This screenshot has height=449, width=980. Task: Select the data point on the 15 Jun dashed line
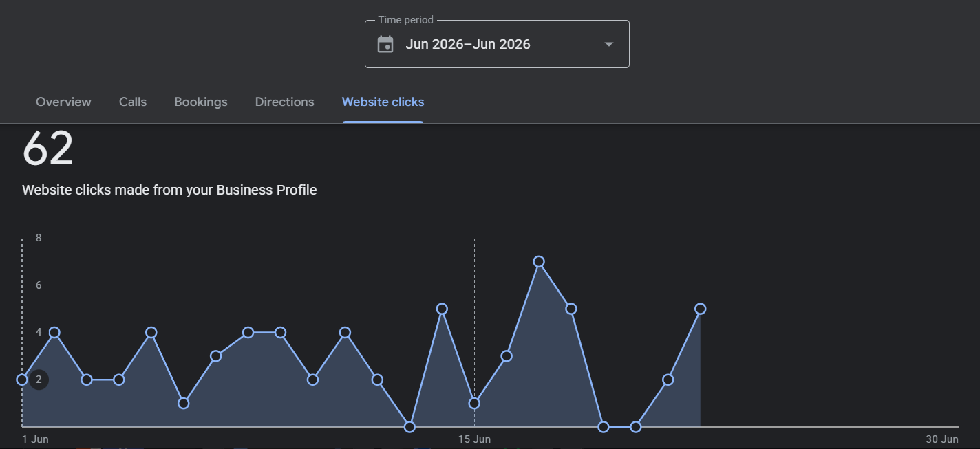[x=474, y=403]
